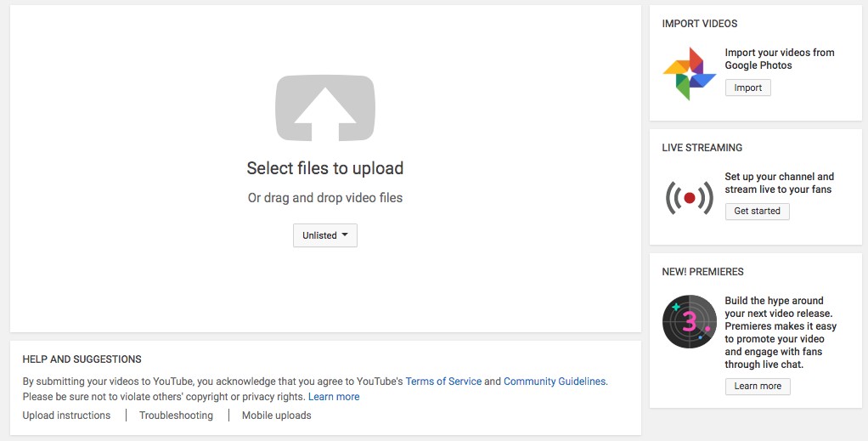Open the Terms of Service link
This screenshot has height=441, width=868.
(x=442, y=382)
